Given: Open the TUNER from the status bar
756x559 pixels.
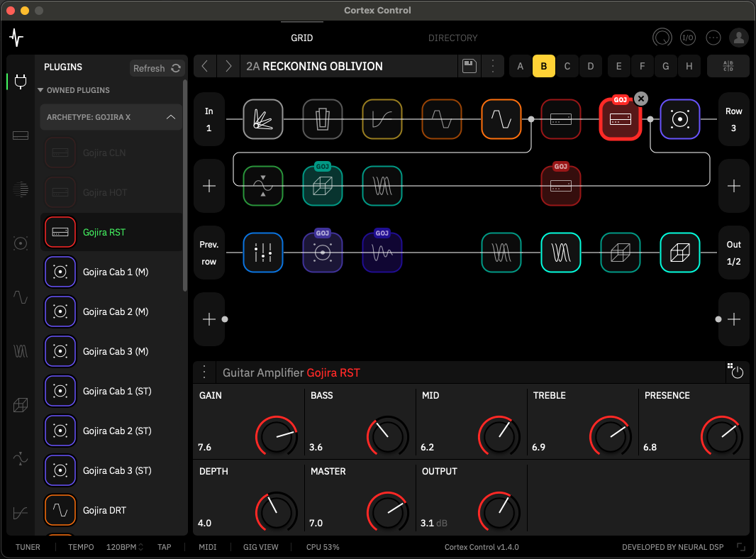Looking at the screenshot, I should click(x=28, y=547).
